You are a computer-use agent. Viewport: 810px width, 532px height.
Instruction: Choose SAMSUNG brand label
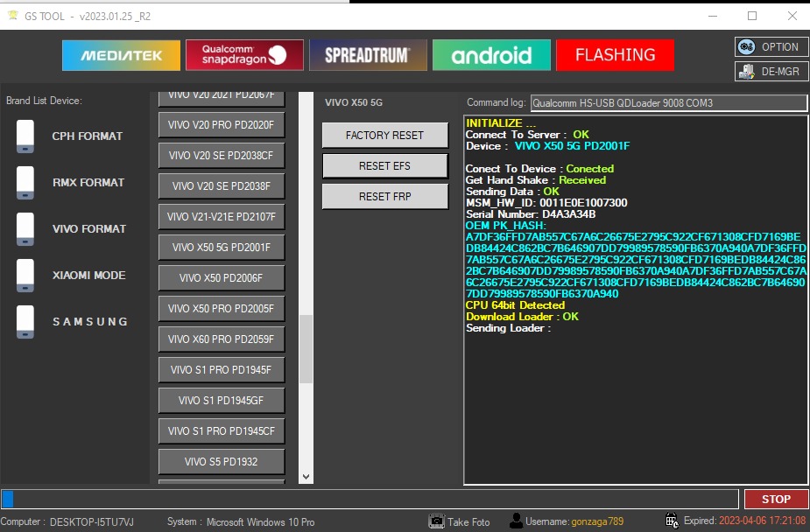point(90,321)
